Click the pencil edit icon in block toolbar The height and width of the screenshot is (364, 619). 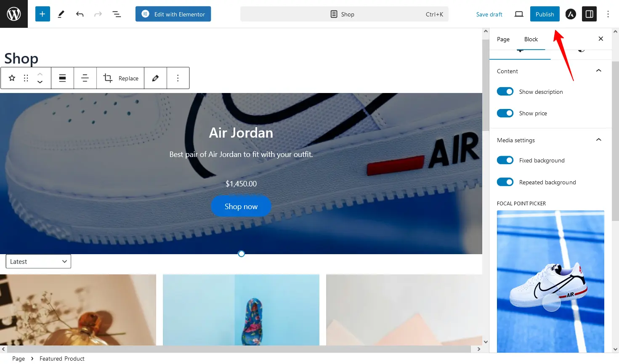155,78
